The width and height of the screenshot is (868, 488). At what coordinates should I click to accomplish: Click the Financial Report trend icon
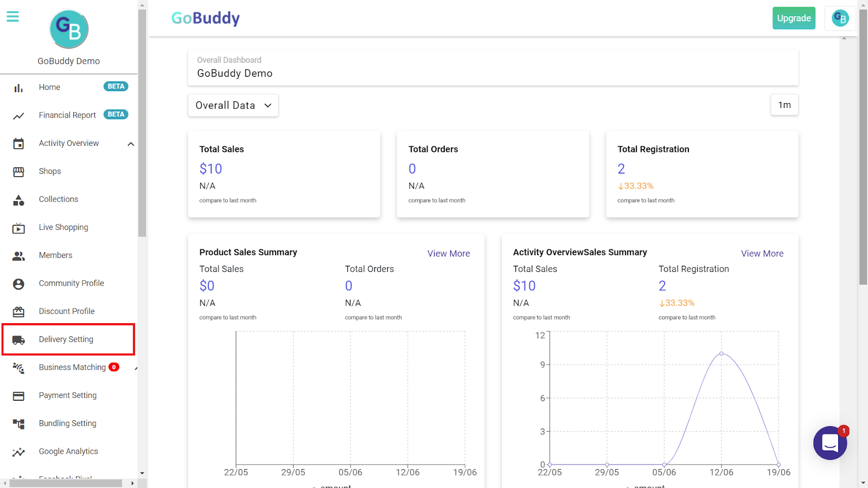pos(18,115)
